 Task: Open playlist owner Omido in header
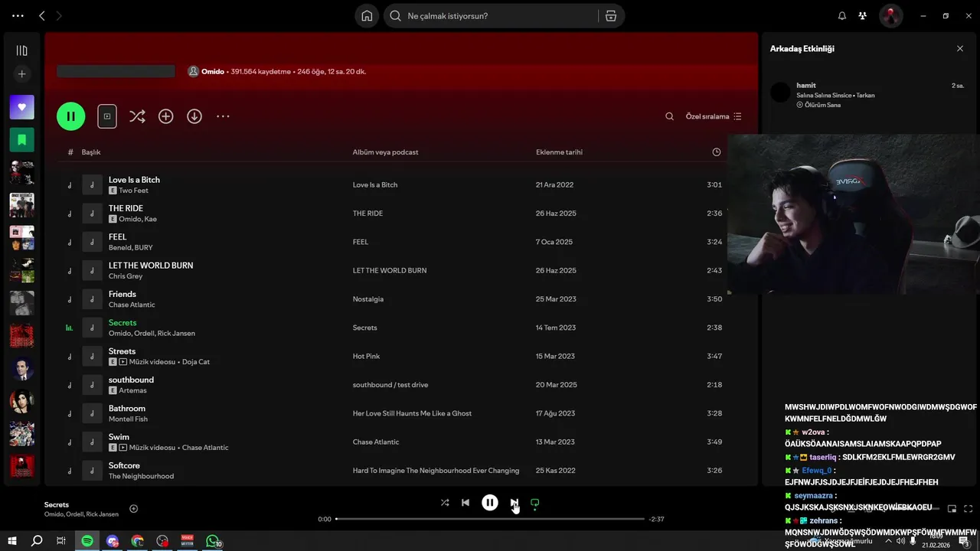[x=213, y=71]
